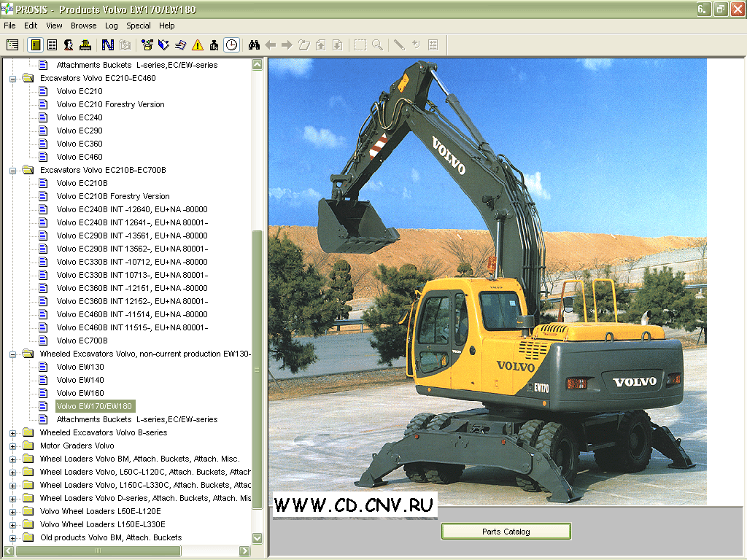Viewport: 747px width, 560px height.
Task: Open the Parts Catalog button
Action: pyautogui.click(x=506, y=532)
